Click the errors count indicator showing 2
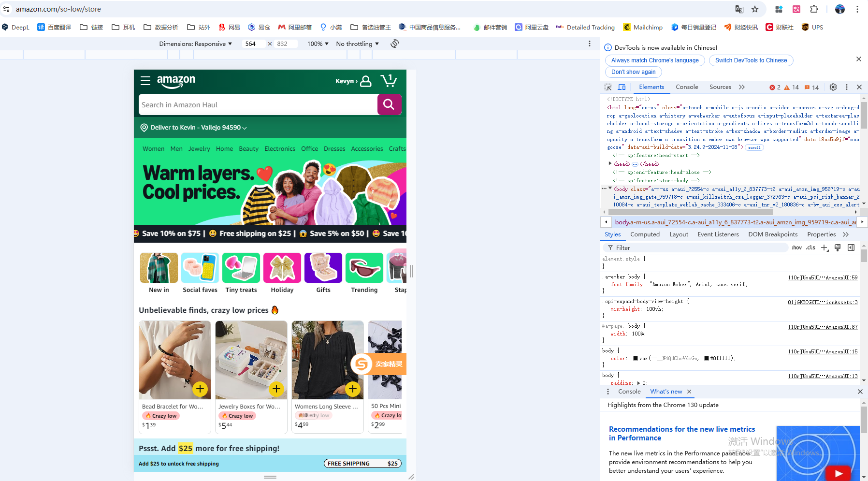868x481 pixels. coord(775,87)
